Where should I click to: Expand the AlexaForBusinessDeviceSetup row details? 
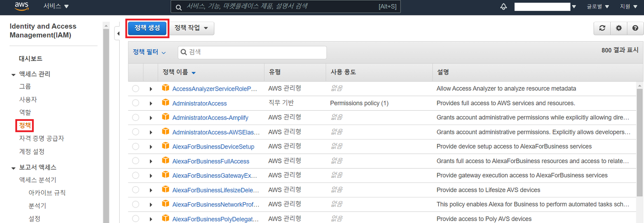pos(150,146)
